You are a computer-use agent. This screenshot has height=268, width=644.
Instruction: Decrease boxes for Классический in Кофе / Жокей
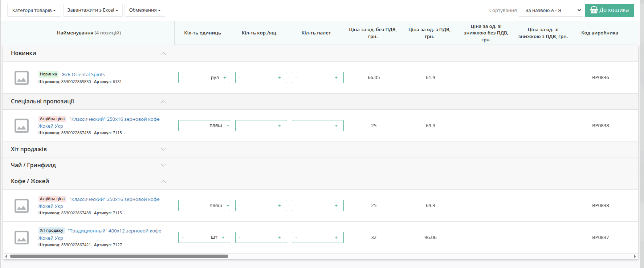(239, 206)
